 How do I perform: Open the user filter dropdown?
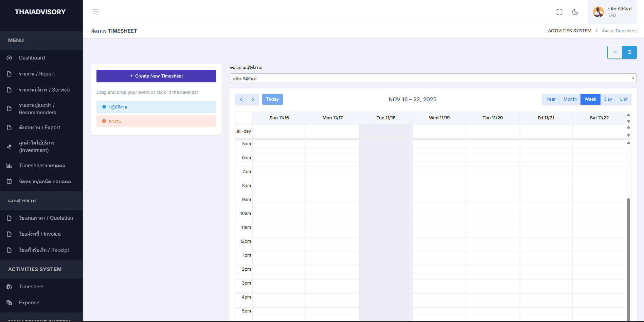pyautogui.click(x=433, y=79)
